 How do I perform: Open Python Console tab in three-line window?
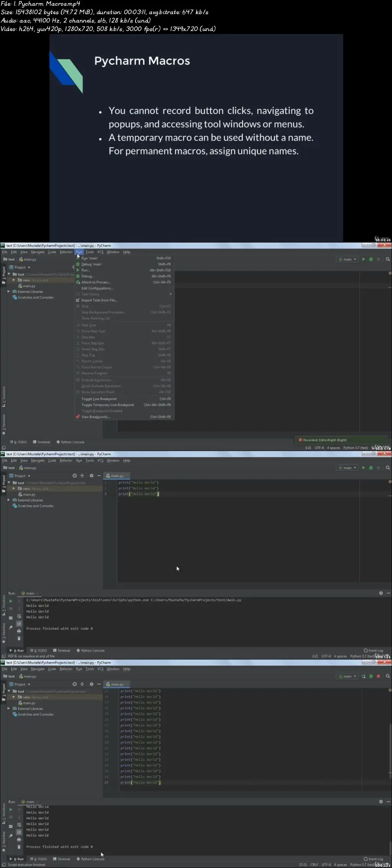click(x=91, y=651)
